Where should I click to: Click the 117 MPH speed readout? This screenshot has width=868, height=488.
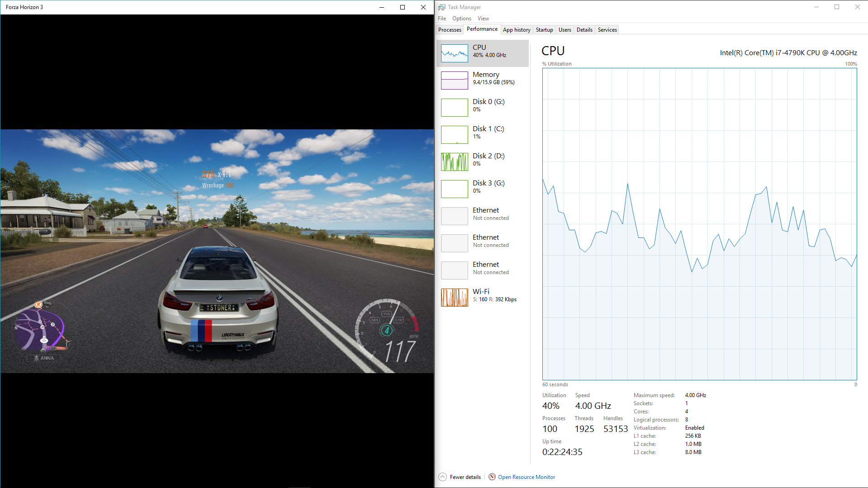point(400,351)
